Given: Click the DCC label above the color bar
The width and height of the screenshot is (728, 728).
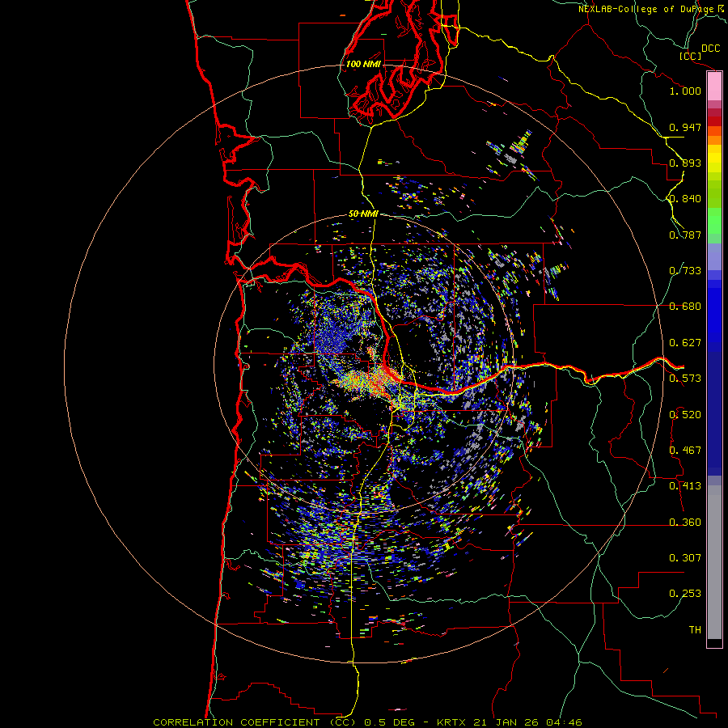Looking at the screenshot, I should pyautogui.click(x=710, y=49).
